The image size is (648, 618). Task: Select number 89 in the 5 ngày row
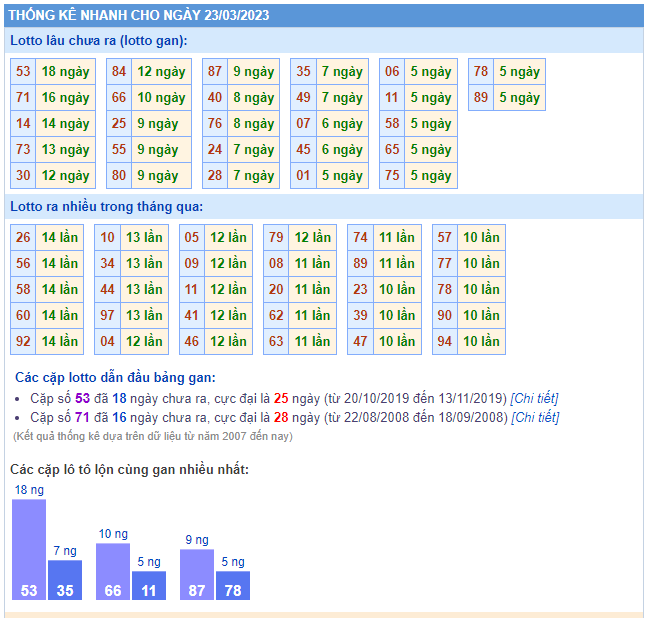(x=481, y=98)
